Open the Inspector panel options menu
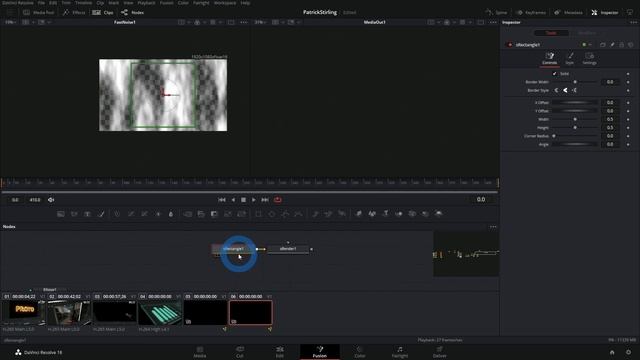This screenshot has width=640, height=360. pos(633,22)
